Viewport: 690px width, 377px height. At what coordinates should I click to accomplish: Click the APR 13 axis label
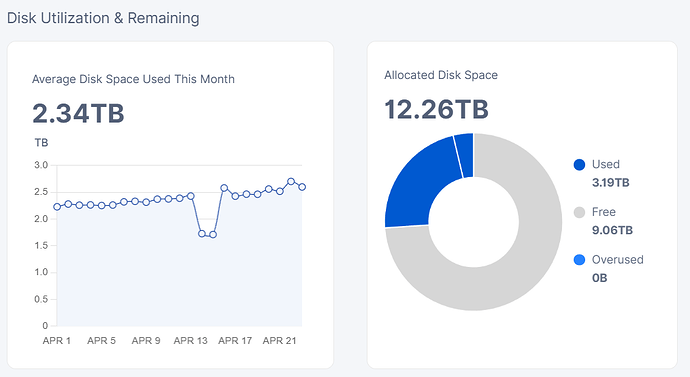click(x=191, y=340)
